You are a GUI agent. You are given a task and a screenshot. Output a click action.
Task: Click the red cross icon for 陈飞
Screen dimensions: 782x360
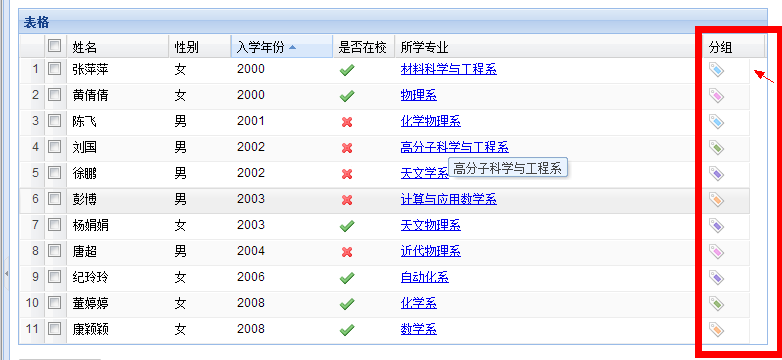tap(347, 122)
